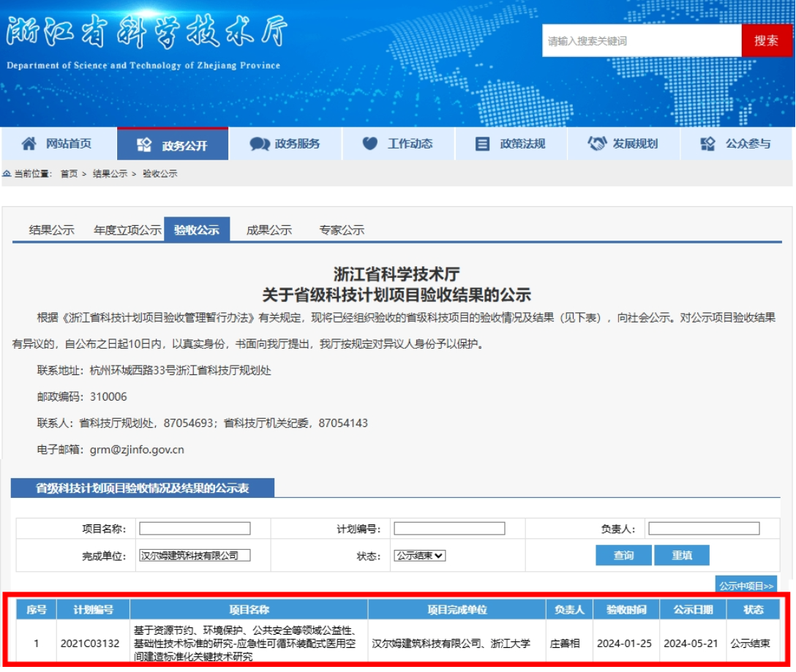Switch to the 结果公示 tab
Screen dimensions: 796x672
coord(52,230)
